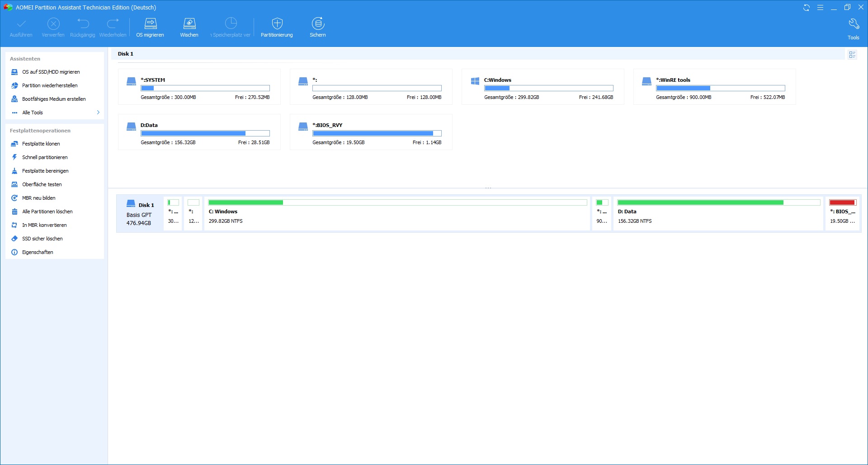The height and width of the screenshot is (465, 868).
Task: Click the Partition wiederherstellen icon
Action: pos(14,85)
